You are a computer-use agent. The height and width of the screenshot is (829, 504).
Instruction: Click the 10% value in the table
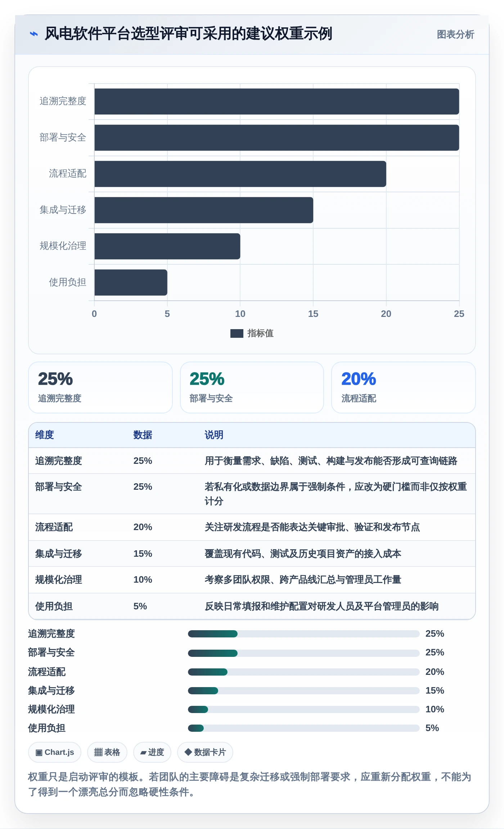tap(143, 580)
